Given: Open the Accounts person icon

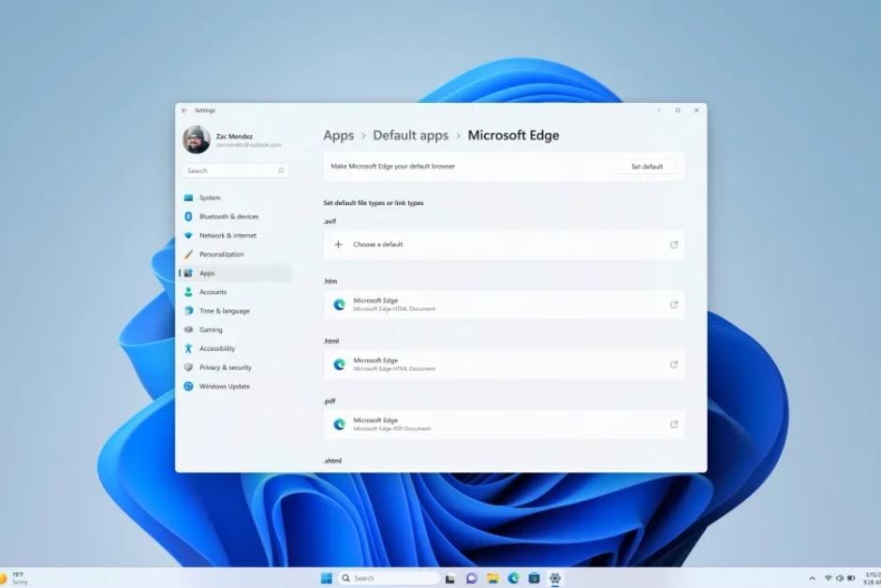Looking at the screenshot, I should pos(188,292).
